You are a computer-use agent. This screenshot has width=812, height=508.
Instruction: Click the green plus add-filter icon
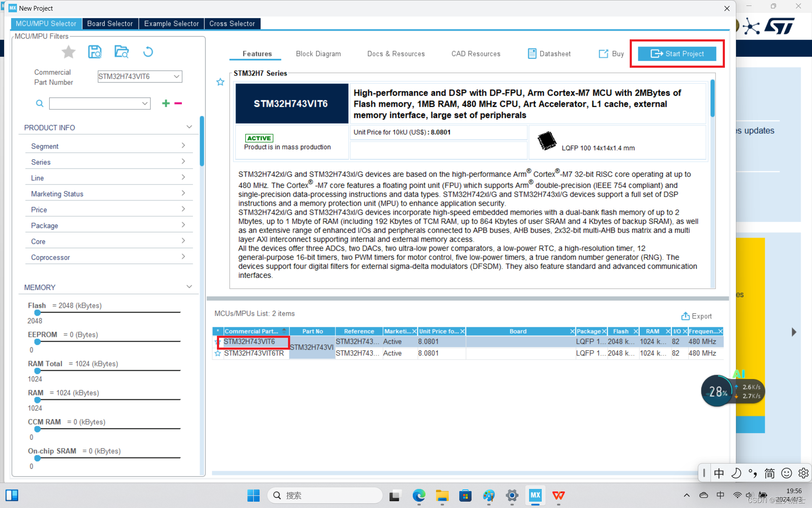166,103
